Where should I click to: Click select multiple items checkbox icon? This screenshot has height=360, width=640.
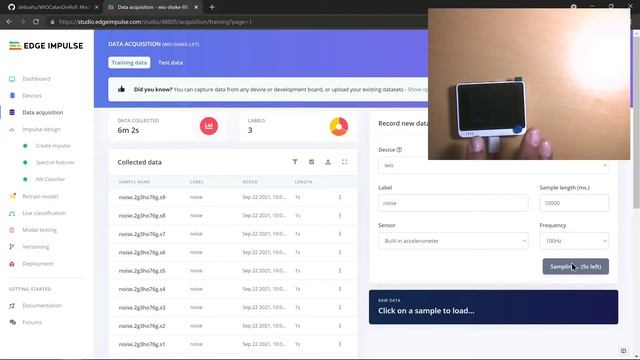311,162
